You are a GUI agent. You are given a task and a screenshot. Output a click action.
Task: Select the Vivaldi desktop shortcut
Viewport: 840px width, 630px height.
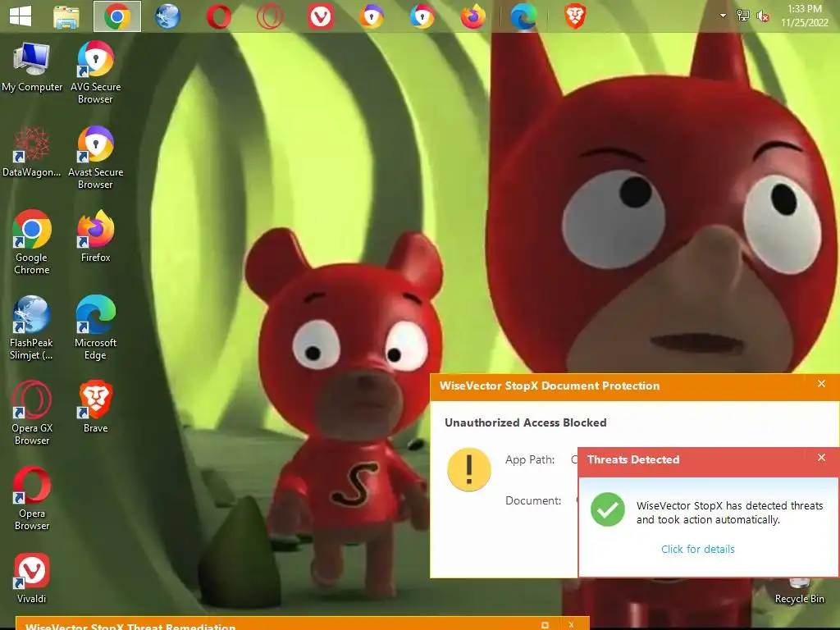32,578
